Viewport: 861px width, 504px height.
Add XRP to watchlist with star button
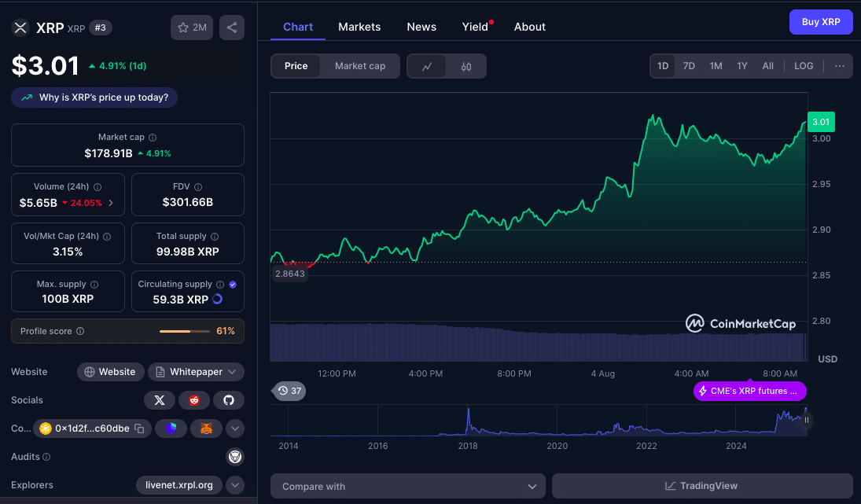pos(192,28)
